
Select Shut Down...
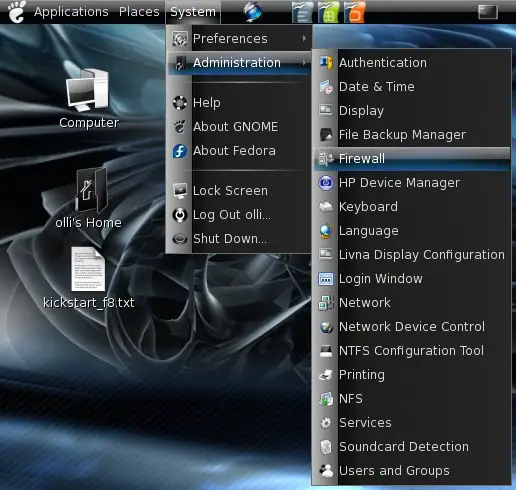click(239, 239)
